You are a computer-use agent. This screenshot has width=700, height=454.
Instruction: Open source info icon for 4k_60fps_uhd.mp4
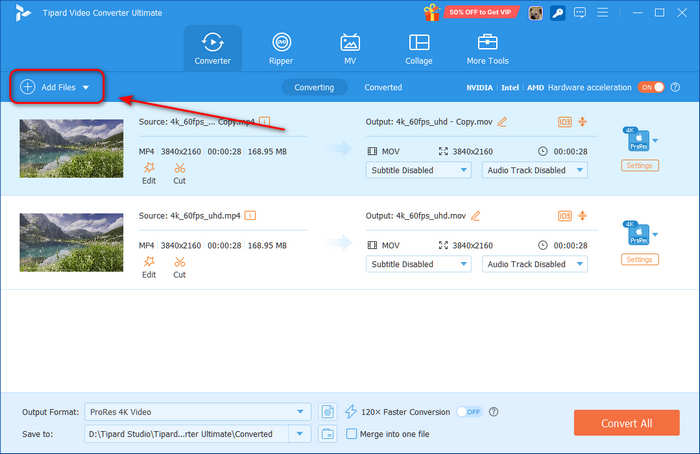(x=250, y=216)
